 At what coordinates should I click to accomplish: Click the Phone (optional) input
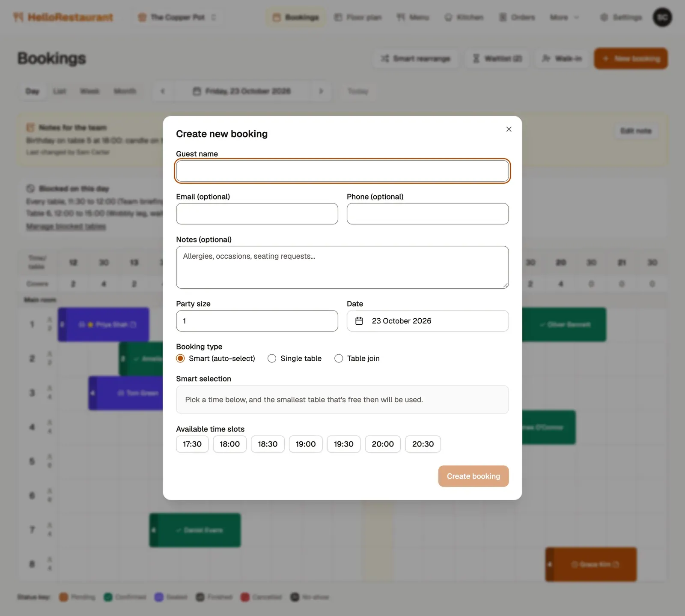click(x=428, y=214)
